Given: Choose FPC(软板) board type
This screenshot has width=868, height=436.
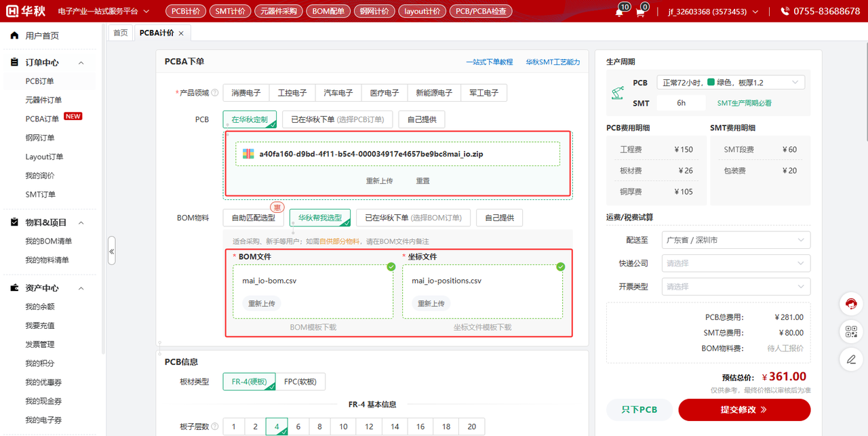Looking at the screenshot, I should click(300, 381).
